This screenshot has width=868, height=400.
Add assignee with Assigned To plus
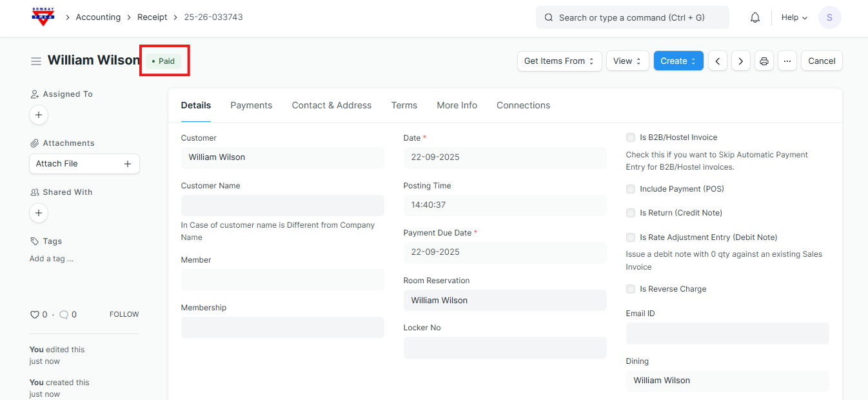coord(39,115)
